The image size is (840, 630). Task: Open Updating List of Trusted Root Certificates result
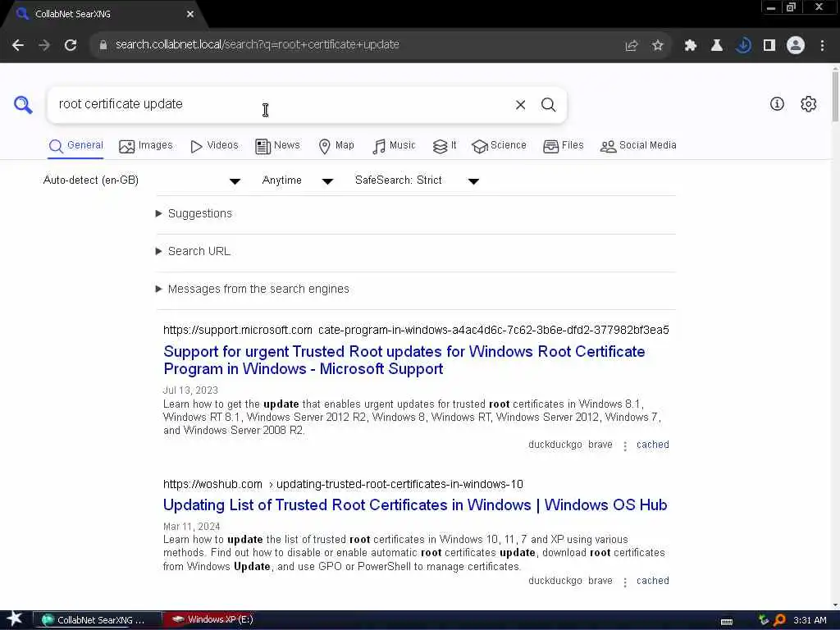point(415,505)
